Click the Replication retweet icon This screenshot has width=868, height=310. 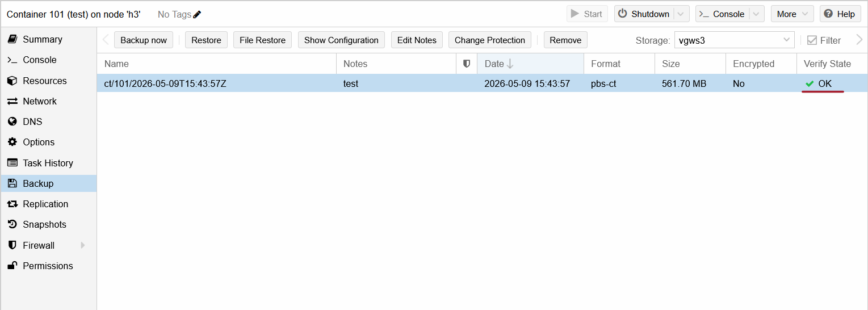[12, 204]
